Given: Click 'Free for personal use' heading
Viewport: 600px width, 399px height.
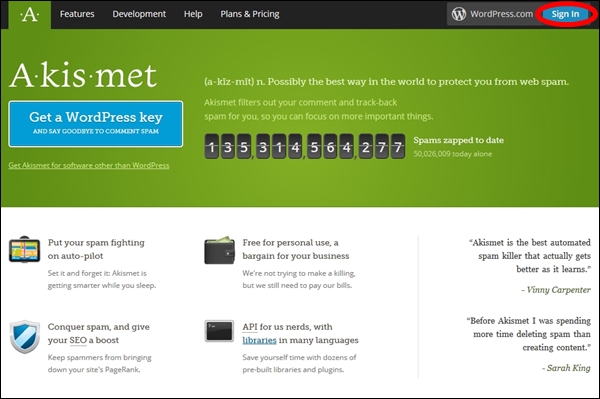Looking at the screenshot, I should pos(296,249).
